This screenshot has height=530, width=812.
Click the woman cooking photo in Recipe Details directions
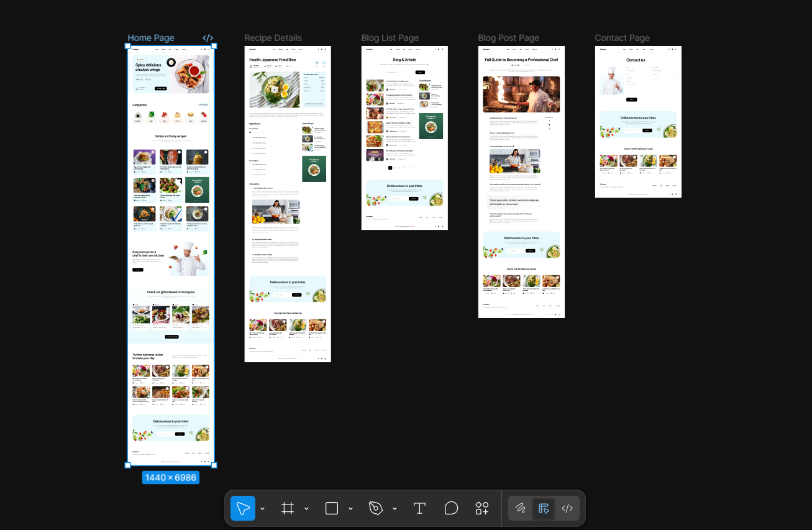point(276,212)
